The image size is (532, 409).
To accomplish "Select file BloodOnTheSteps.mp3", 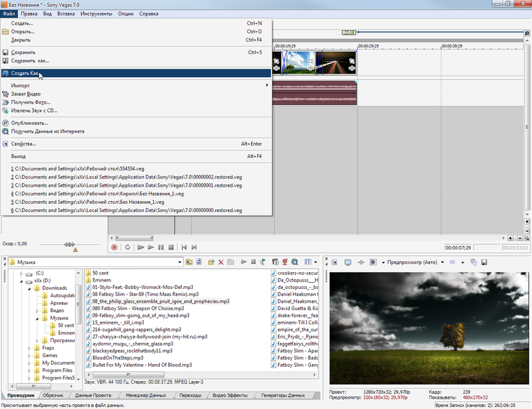I will click(118, 358).
